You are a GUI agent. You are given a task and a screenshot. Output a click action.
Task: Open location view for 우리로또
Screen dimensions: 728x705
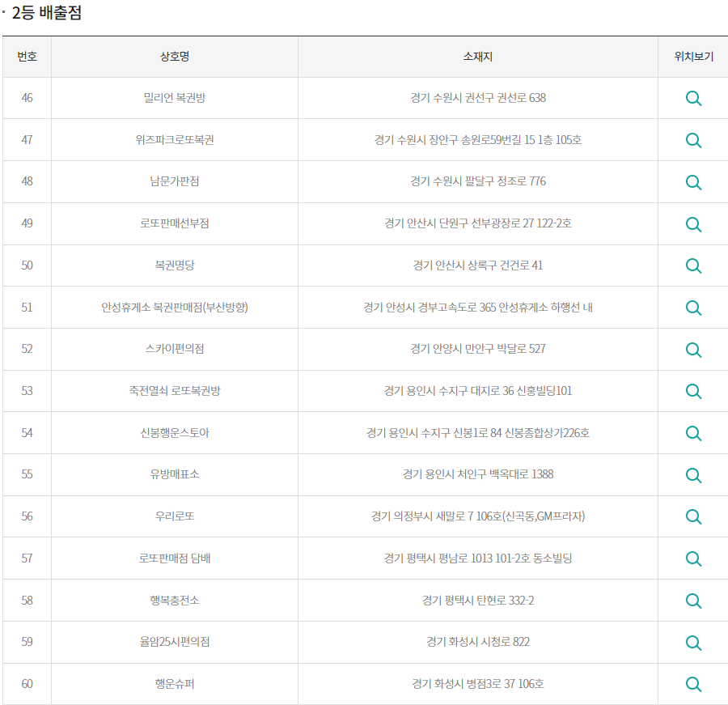[693, 516]
